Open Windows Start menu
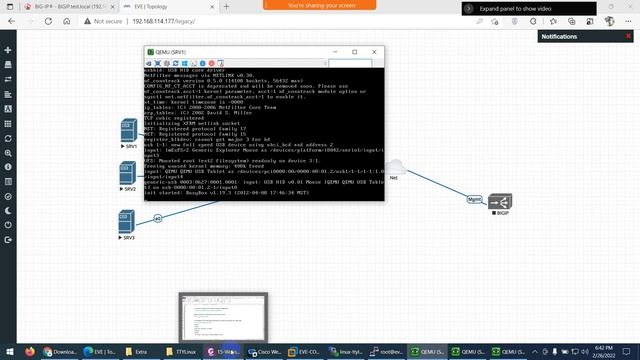The image size is (640, 360). (x=9, y=351)
